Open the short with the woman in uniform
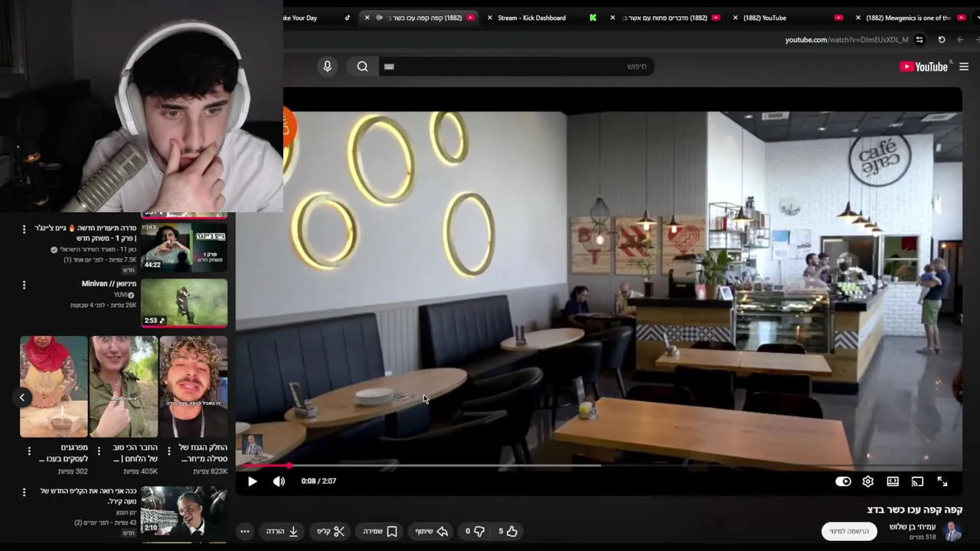The image size is (980, 551). pyautogui.click(x=123, y=386)
